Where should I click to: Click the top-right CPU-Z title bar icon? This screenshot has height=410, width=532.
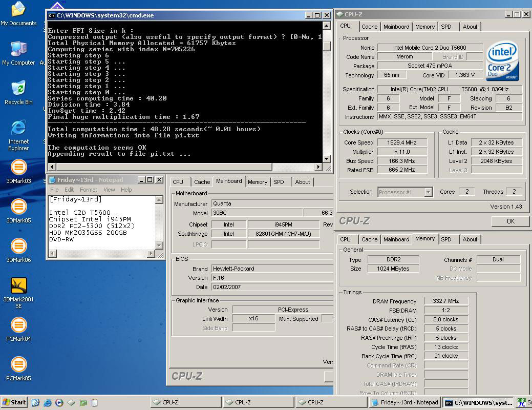tap(339, 14)
